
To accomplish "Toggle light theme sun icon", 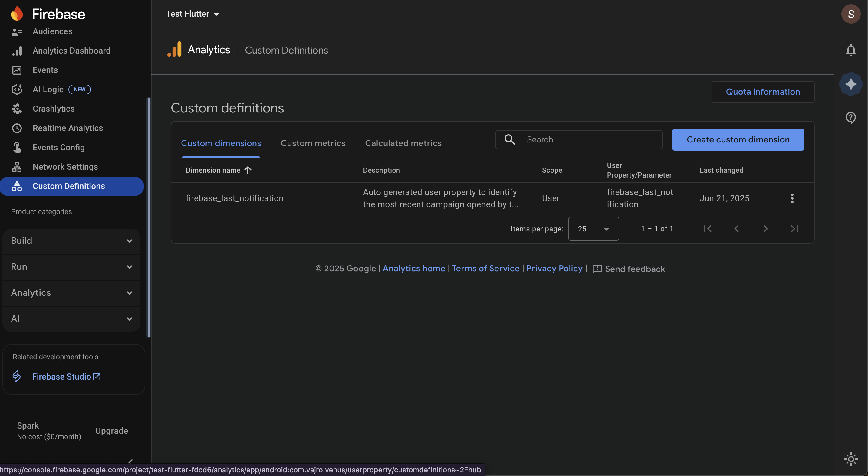I will click(850, 459).
